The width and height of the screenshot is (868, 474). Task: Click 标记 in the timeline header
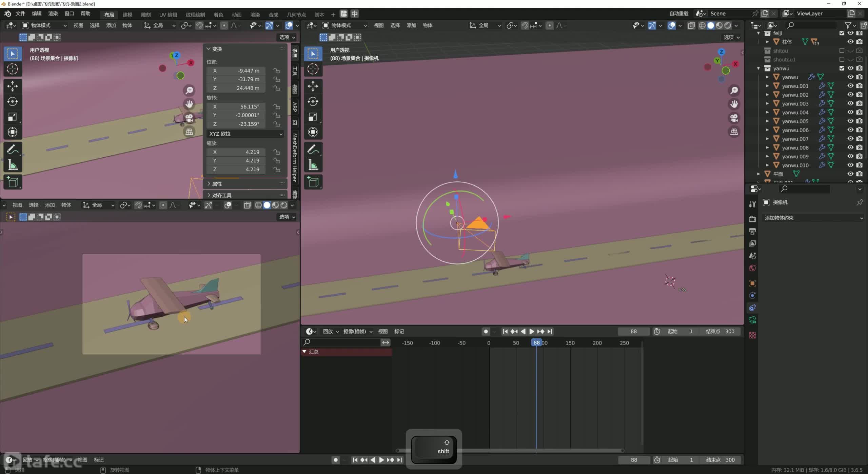click(x=399, y=332)
